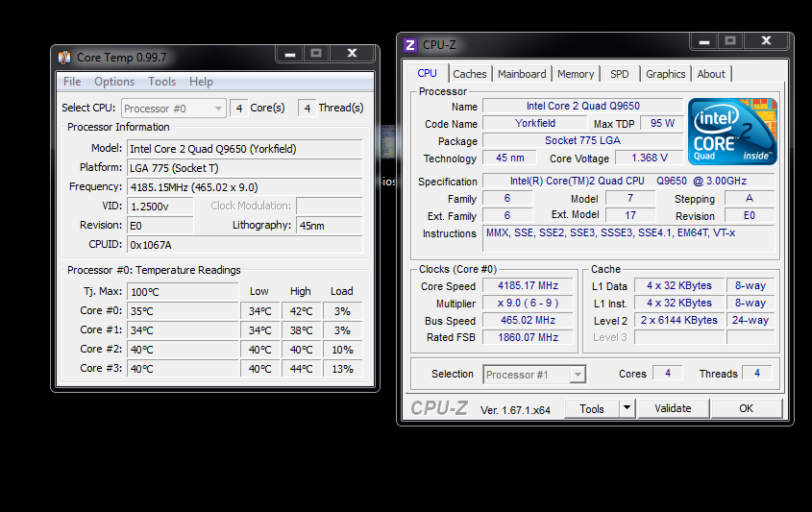Minimize the CPU-Z window
Viewport: 812px width, 512px height.
704,41
